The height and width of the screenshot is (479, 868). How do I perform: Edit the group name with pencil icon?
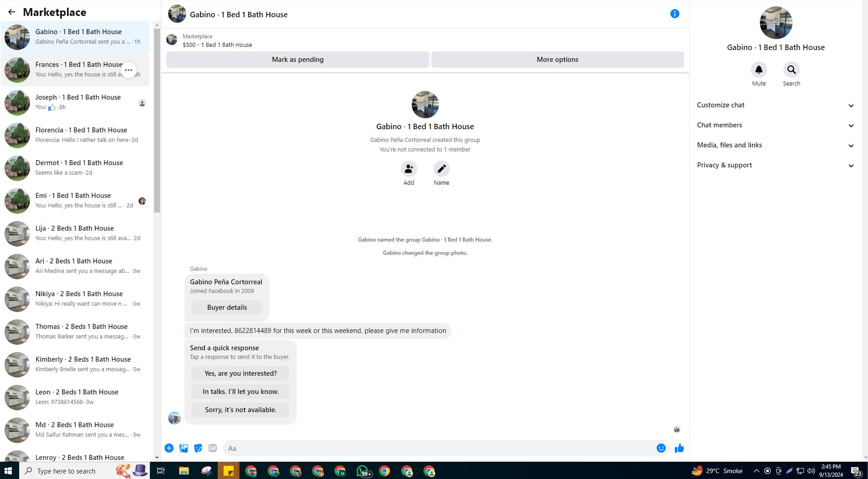[442, 169]
